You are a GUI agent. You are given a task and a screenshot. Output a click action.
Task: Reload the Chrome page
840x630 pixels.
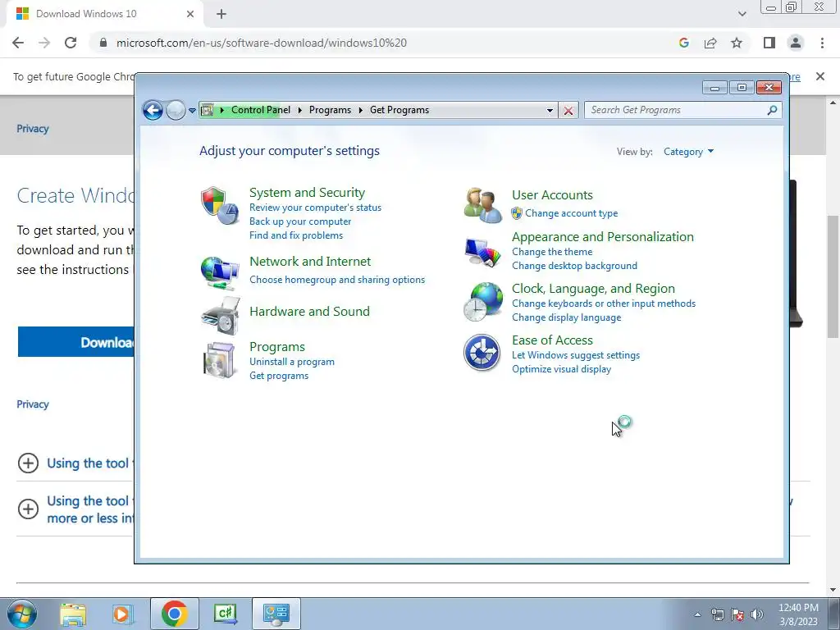[x=71, y=43]
